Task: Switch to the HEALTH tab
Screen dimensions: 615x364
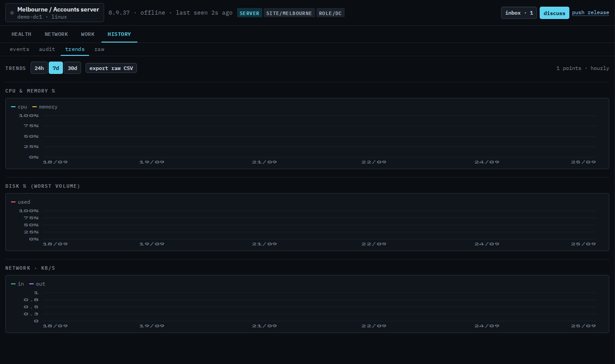Action: [21, 34]
